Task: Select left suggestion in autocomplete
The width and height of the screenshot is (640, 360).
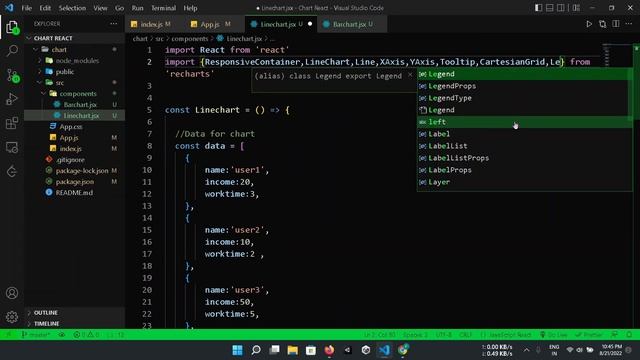Action: (524, 122)
